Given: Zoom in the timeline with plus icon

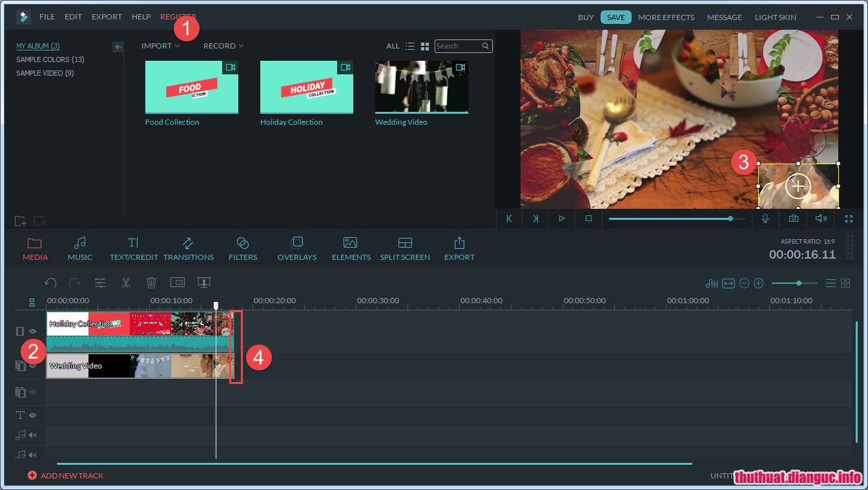Looking at the screenshot, I should 759,283.
